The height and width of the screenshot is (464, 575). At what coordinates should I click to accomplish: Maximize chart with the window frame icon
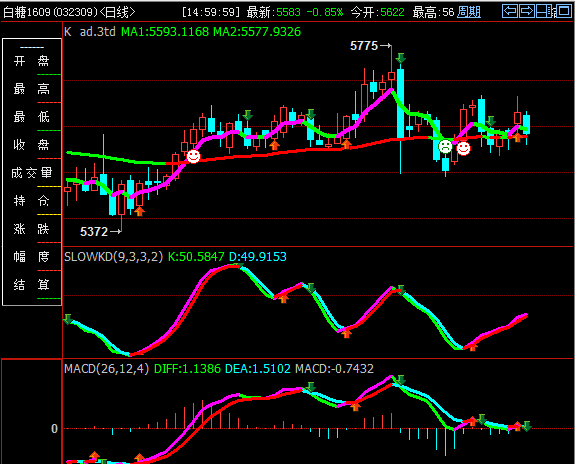[x=564, y=11]
